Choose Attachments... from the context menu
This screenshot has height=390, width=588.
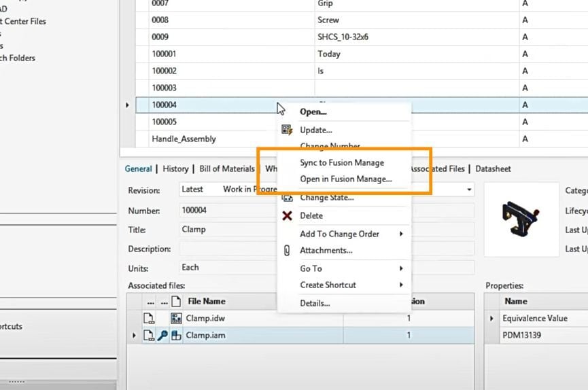[x=326, y=251]
